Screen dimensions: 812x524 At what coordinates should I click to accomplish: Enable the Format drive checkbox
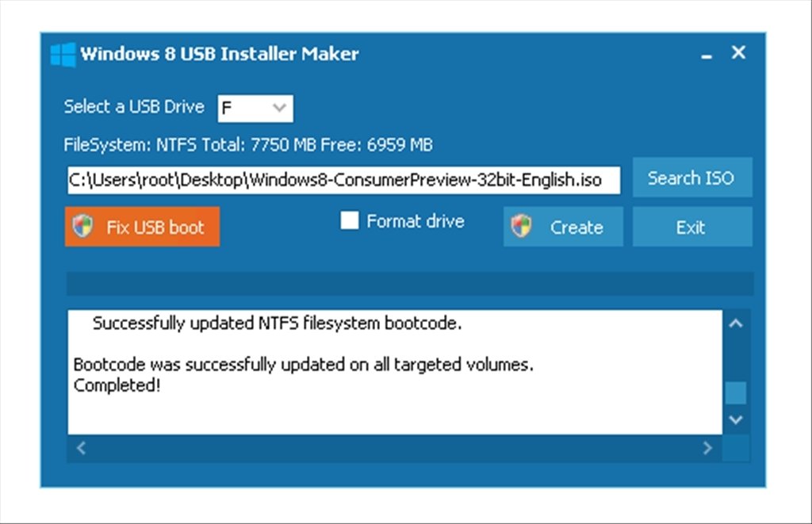(350, 220)
